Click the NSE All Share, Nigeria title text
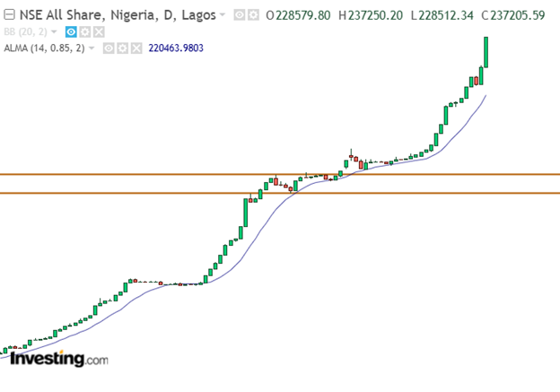Screen dimensions: 560x392 point(117,15)
